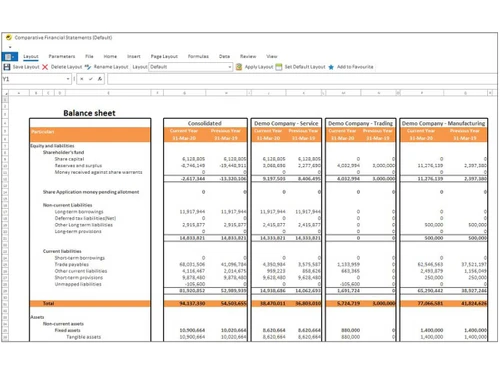Open the File tab

(x=89, y=56)
